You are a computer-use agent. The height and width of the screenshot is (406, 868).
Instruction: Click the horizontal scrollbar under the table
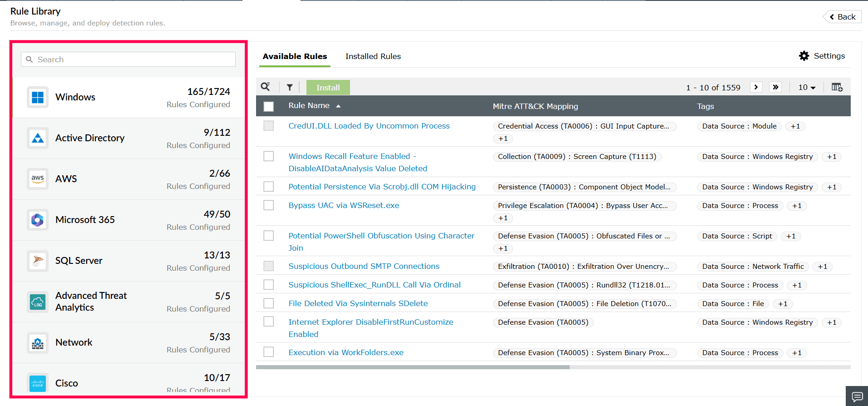pyautogui.click(x=413, y=367)
